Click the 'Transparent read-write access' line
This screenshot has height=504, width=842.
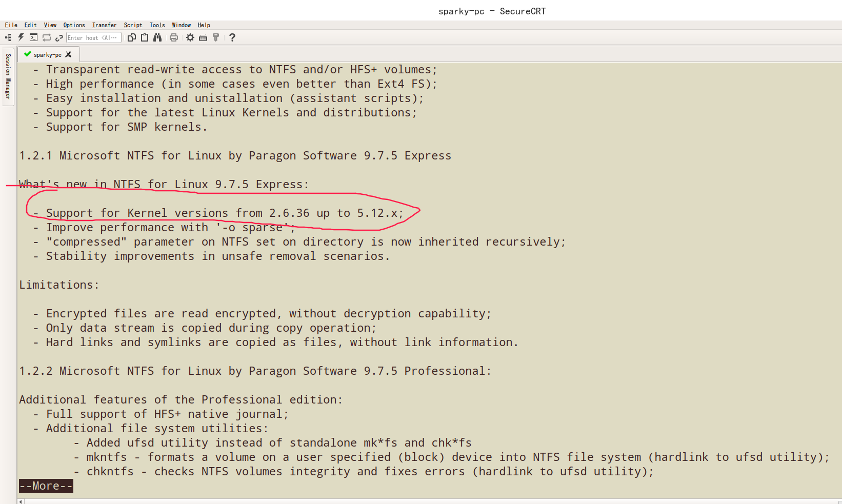pos(235,70)
